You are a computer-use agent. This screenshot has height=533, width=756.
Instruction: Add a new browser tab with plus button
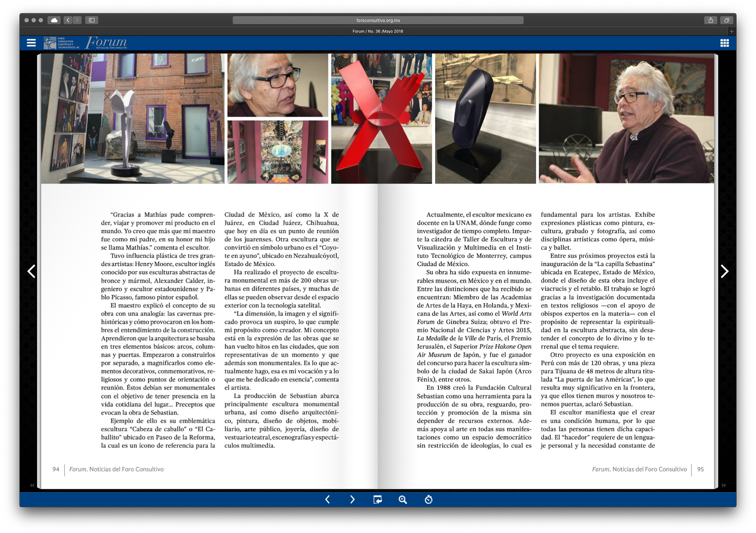[731, 31]
